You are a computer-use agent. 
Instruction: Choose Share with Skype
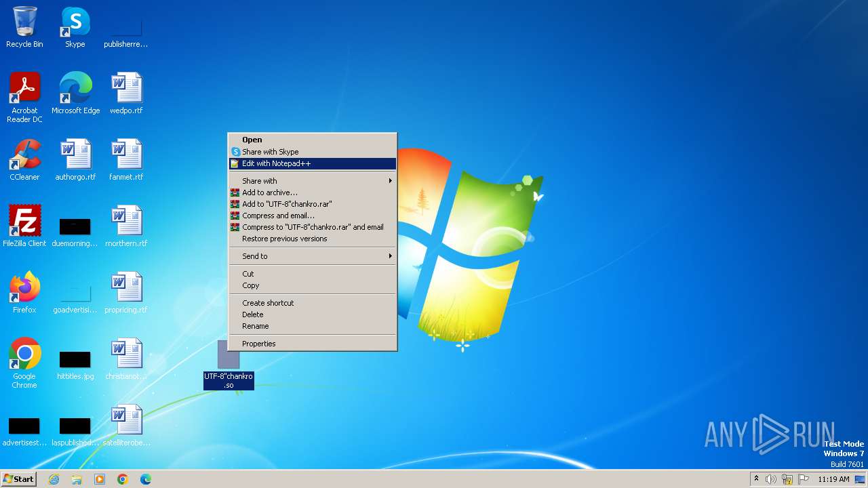pos(313,152)
